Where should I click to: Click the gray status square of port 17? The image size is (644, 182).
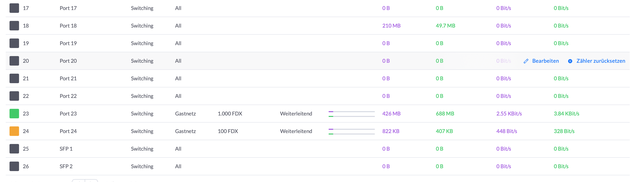14,8
